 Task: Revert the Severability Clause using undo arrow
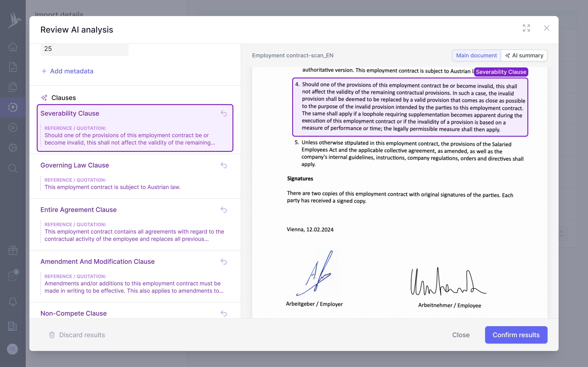(x=223, y=113)
